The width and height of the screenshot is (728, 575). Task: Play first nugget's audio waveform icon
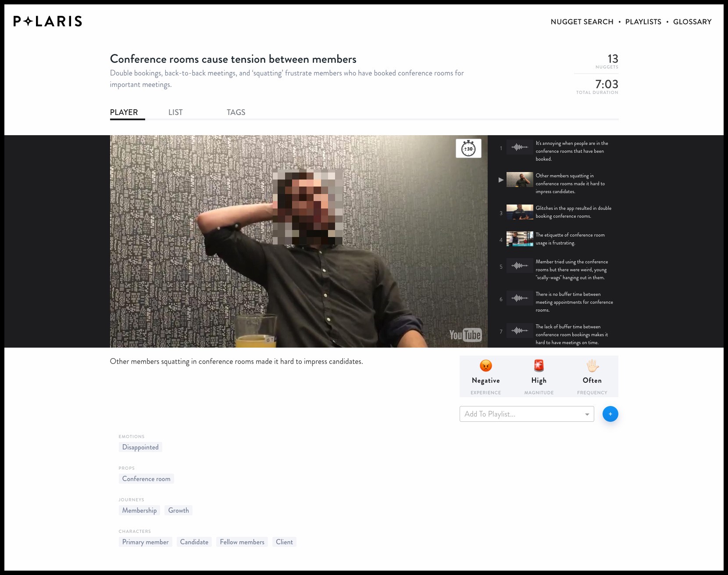click(520, 147)
